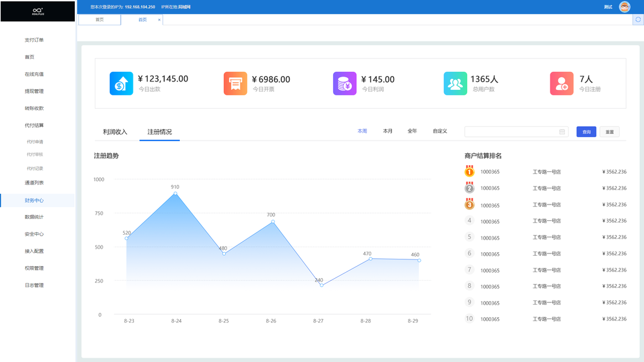Filter by 本月 time range
The height and width of the screenshot is (362, 644).
[387, 131]
